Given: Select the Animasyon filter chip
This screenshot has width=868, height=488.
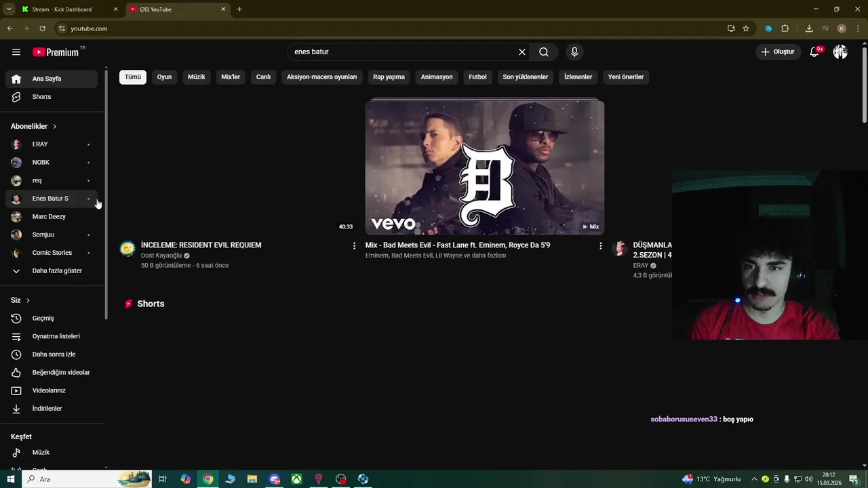Looking at the screenshot, I should click(x=437, y=77).
